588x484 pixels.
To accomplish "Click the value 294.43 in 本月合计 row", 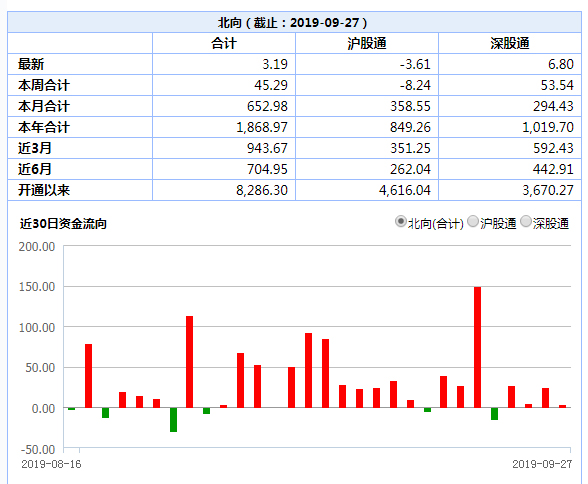I will tap(553, 106).
